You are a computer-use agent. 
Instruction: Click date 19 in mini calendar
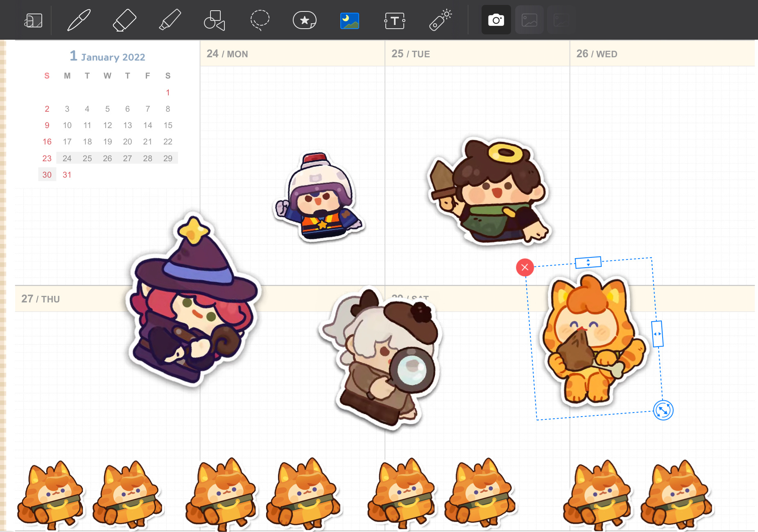107,142
